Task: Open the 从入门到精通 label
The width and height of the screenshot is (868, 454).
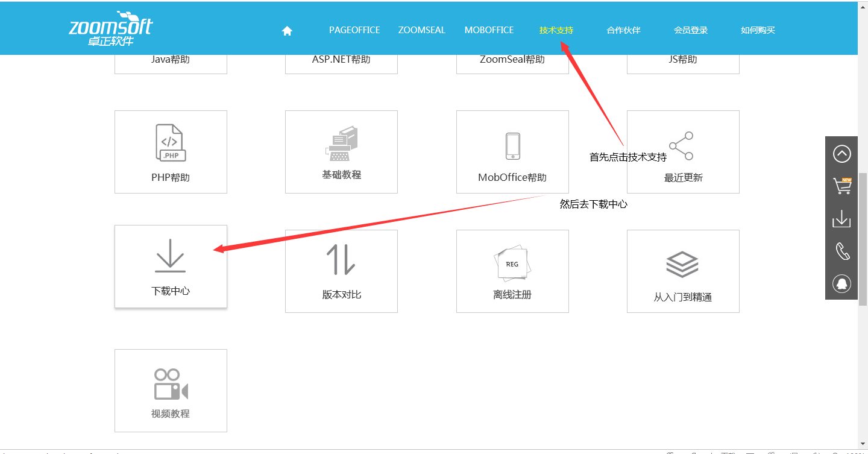Action: [683, 297]
